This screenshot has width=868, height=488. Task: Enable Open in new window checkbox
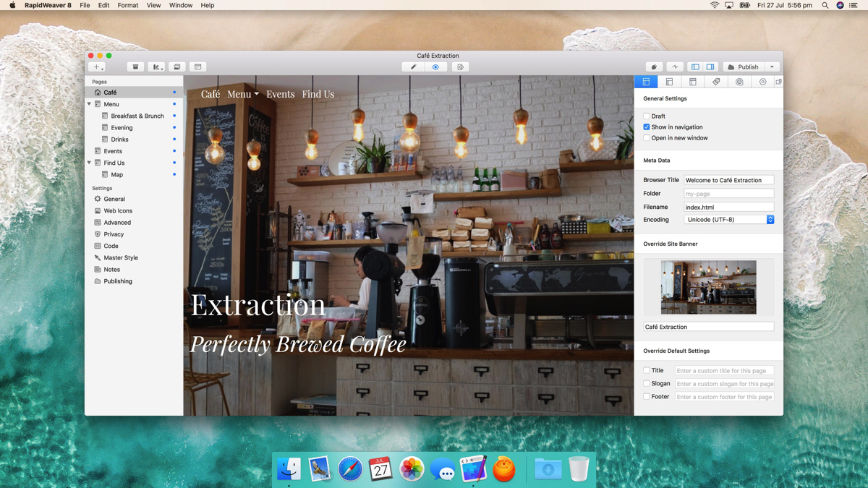pyautogui.click(x=647, y=138)
